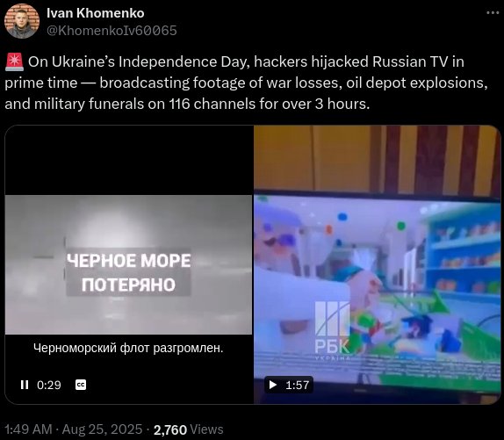Open the right video thumbnail of TV screen
The height and width of the screenshot is (440, 504).
tap(378, 264)
